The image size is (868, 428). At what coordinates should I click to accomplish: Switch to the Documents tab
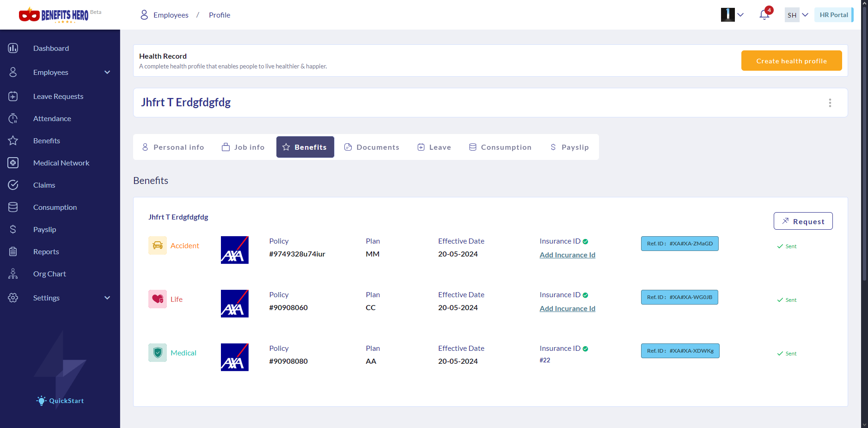coord(372,147)
